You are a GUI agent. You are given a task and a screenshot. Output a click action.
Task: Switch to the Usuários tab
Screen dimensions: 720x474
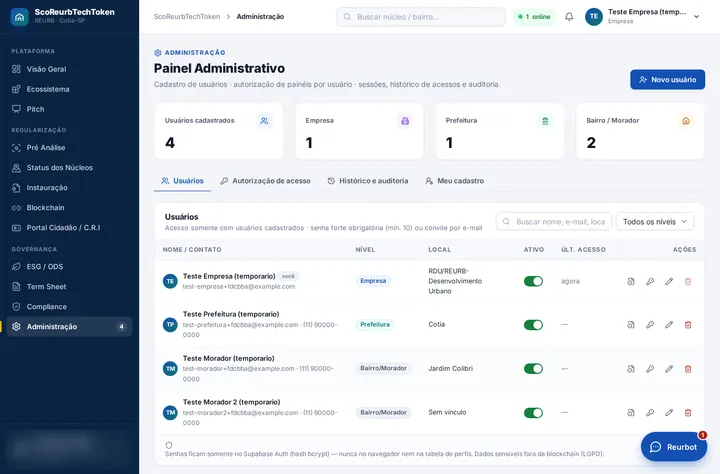click(182, 181)
